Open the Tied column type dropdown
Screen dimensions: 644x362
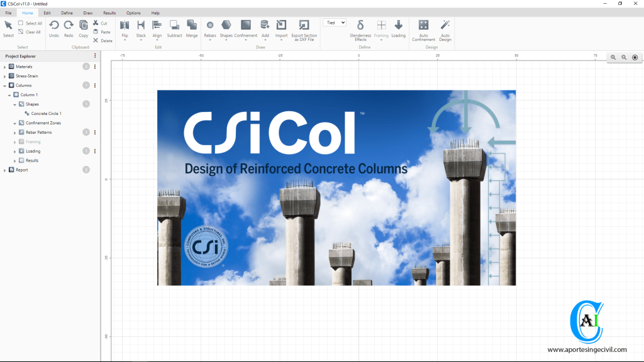(334, 22)
